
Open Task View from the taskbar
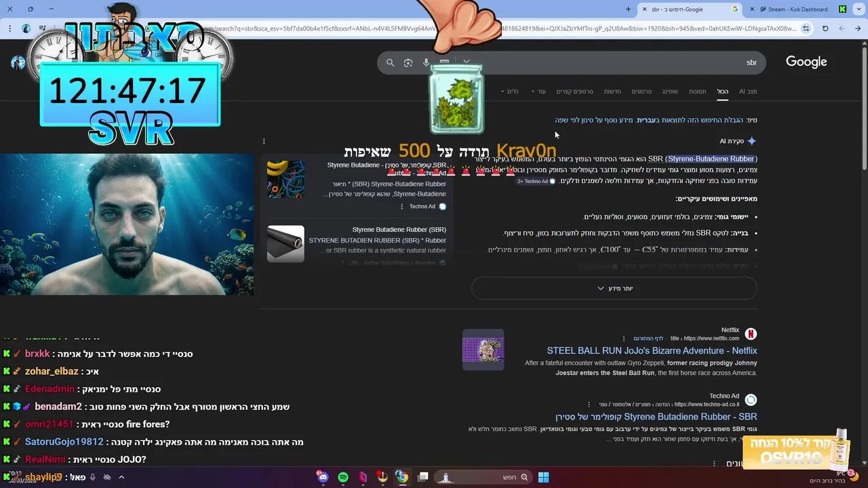coord(423,477)
